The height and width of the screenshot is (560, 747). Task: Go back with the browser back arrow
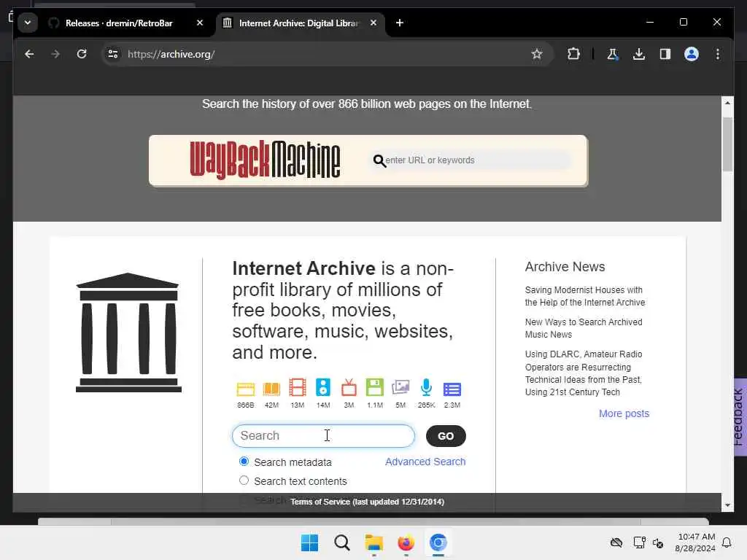pos(29,54)
